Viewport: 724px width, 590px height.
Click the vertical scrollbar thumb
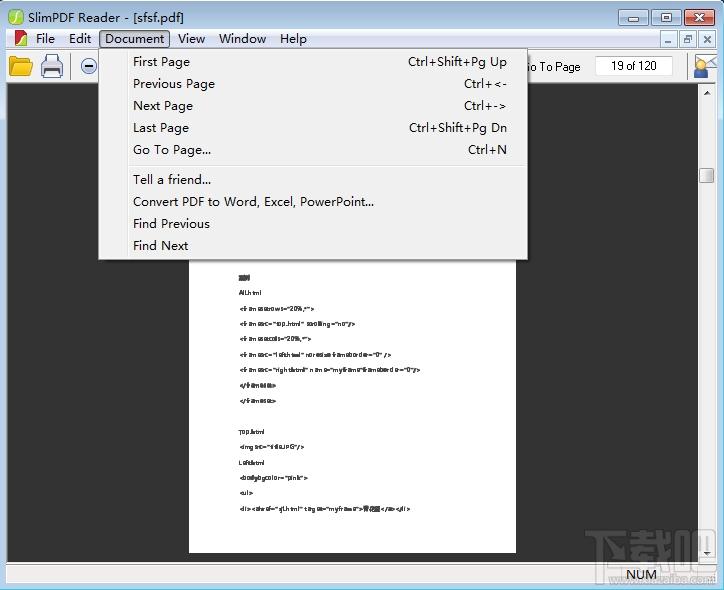(x=706, y=175)
